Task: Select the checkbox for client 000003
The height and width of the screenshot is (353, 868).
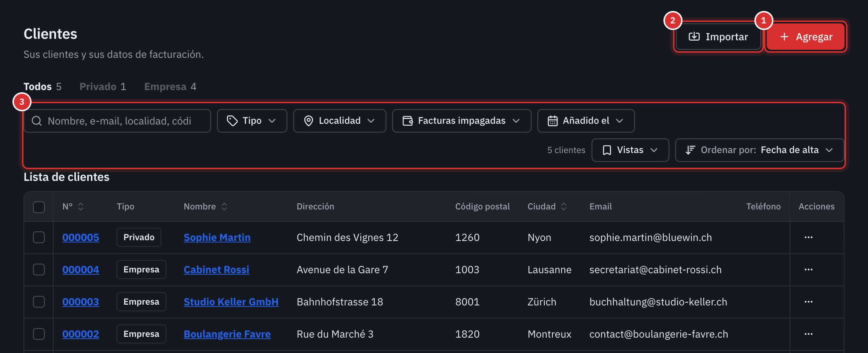Action: [x=39, y=302]
